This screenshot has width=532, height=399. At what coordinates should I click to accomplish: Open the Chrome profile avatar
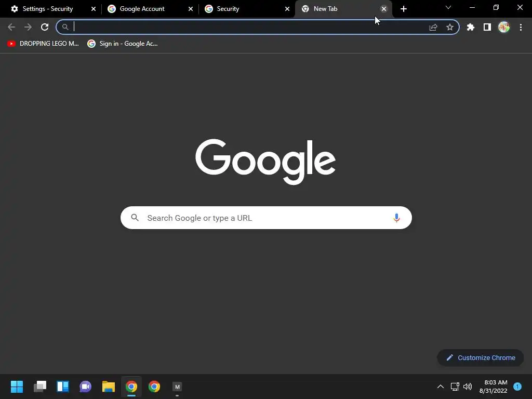point(504,27)
